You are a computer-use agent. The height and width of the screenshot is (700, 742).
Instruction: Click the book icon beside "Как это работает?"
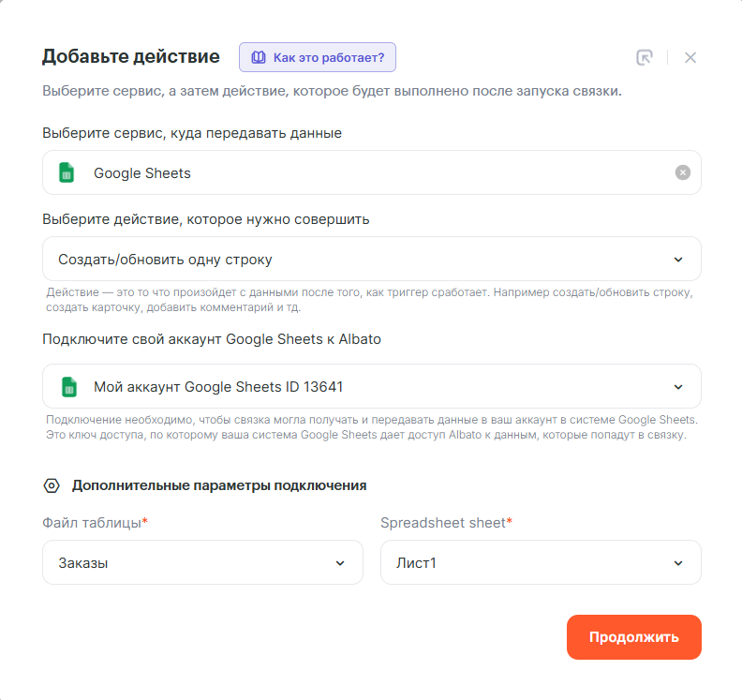point(259,57)
